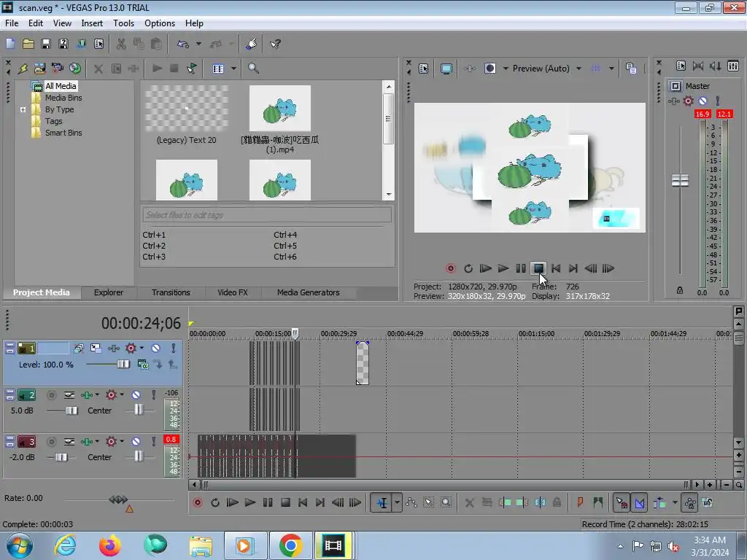Screen dimensions: 747x560
Task: Open the File menu
Action: click(x=12, y=23)
